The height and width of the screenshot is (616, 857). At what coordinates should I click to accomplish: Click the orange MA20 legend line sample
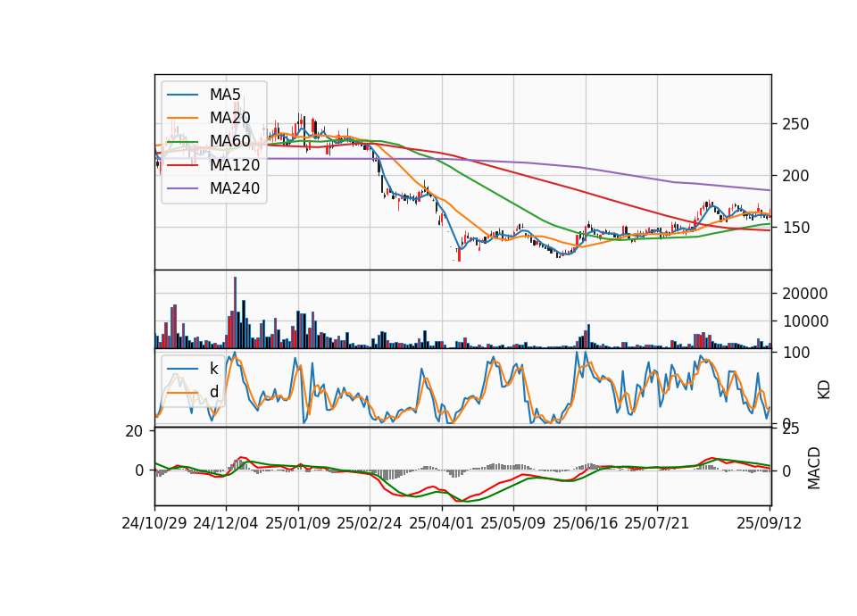tap(182, 118)
